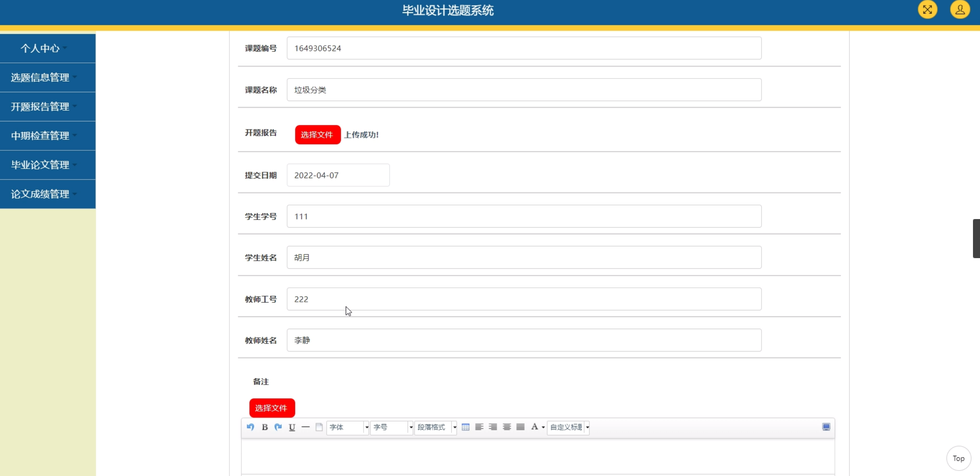Open the user profile icon in header
This screenshot has height=476, width=980.
(x=960, y=9)
